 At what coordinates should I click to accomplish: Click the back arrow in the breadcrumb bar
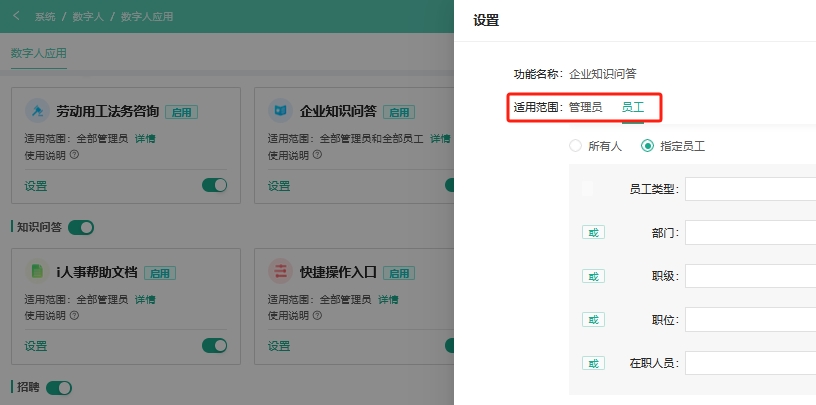pyautogui.click(x=16, y=16)
